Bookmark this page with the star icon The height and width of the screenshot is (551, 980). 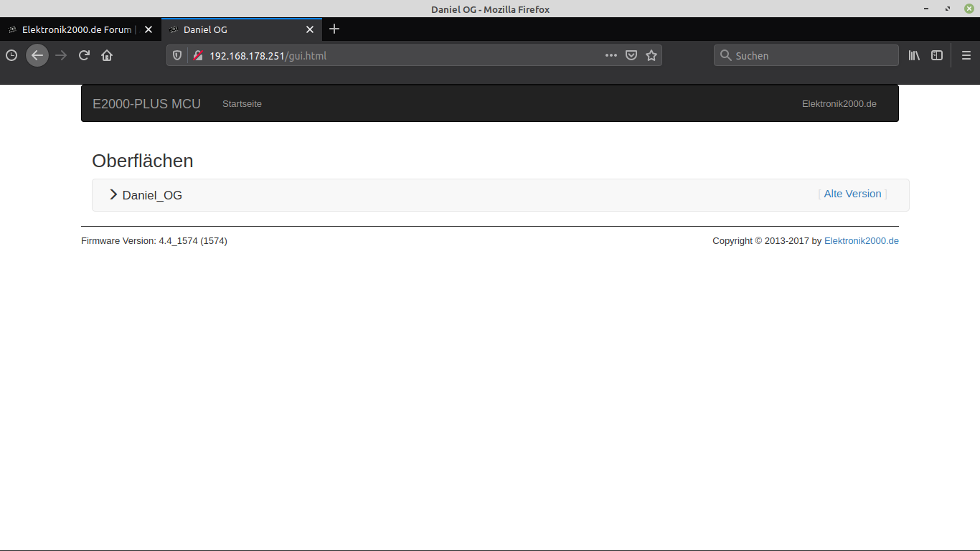(x=651, y=55)
